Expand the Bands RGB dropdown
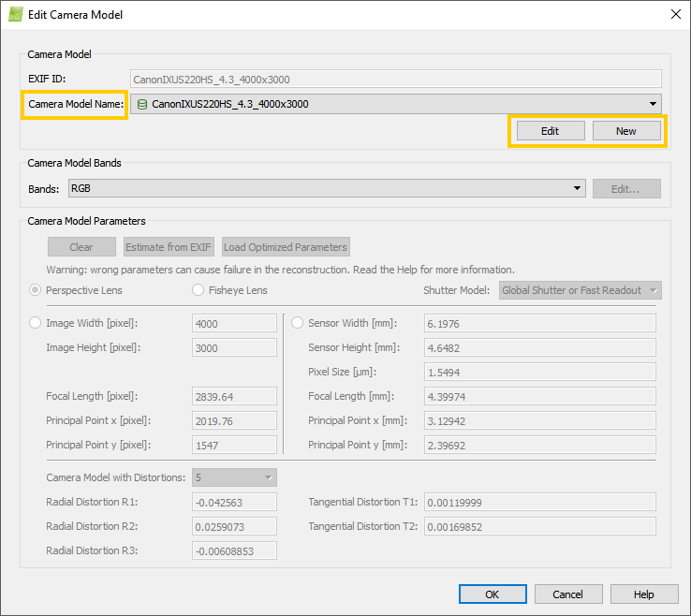 [578, 188]
